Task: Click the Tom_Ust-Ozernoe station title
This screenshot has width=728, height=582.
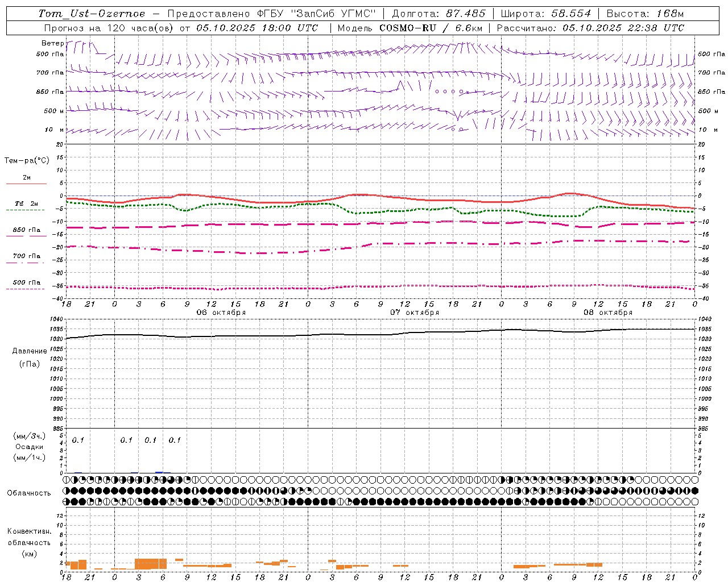Action: (92, 14)
